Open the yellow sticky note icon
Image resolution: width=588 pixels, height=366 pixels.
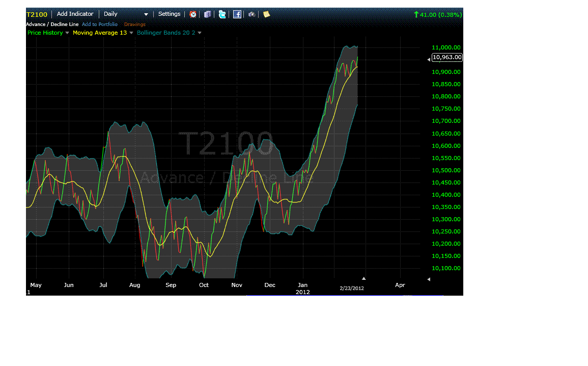pos(266,14)
